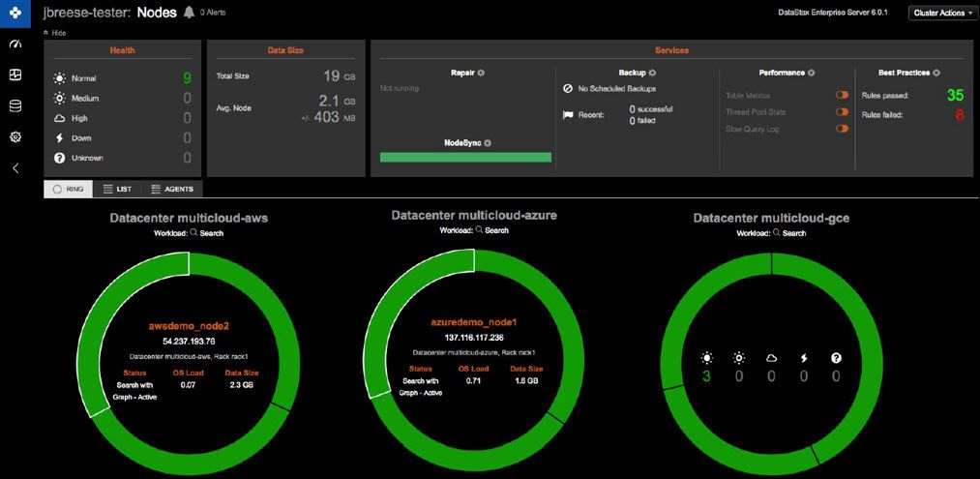This screenshot has width=980, height=479.
Task: Open node awsdemo_node2 details
Action: (x=189, y=326)
